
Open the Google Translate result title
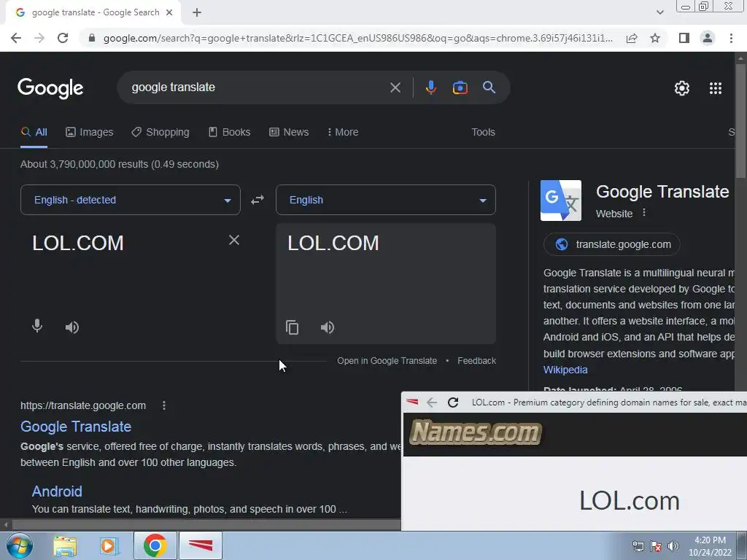tap(76, 426)
